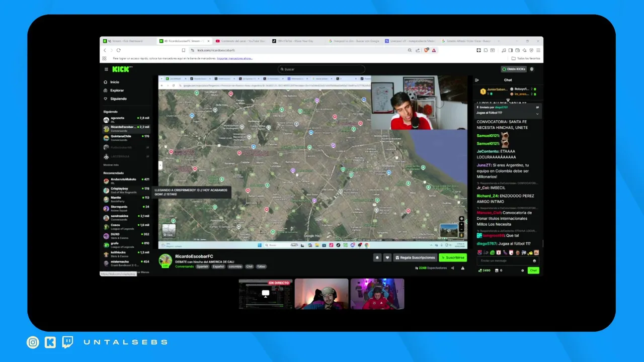Viewport: 644px width, 362px height.
Task: Go back with the browser back arrow
Action: click(x=105, y=50)
